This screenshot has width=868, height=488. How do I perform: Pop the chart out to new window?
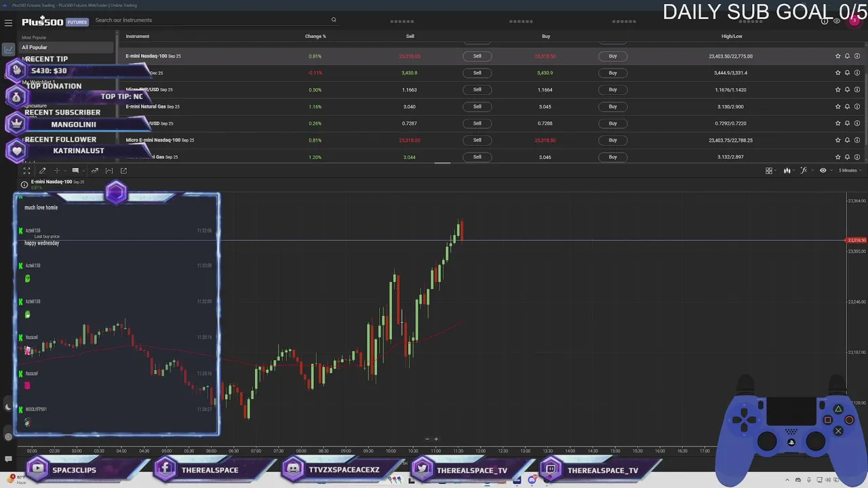click(124, 171)
